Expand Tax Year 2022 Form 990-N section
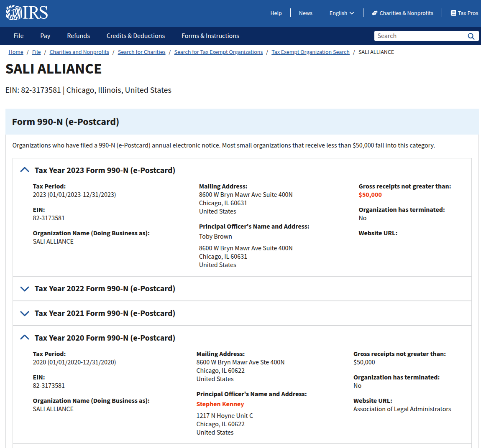481x448 pixels. (x=25, y=289)
